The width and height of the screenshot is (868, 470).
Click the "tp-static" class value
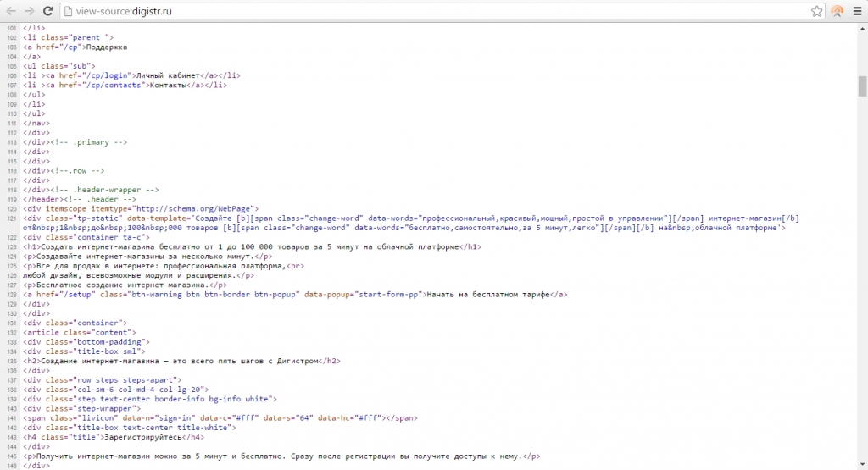[97, 218]
